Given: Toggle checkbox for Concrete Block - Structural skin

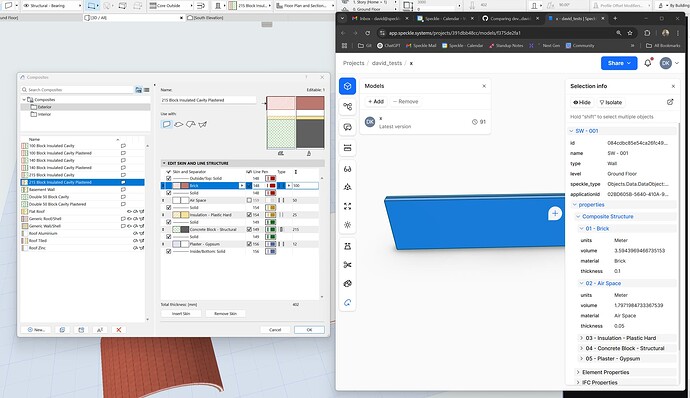Looking at the screenshot, I should pyautogui.click(x=250, y=229).
